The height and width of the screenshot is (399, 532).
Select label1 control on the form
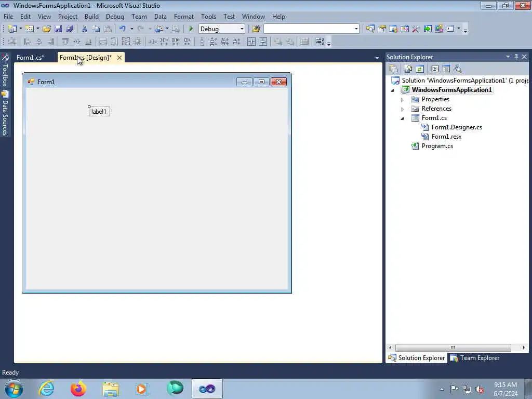(x=99, y=112)
